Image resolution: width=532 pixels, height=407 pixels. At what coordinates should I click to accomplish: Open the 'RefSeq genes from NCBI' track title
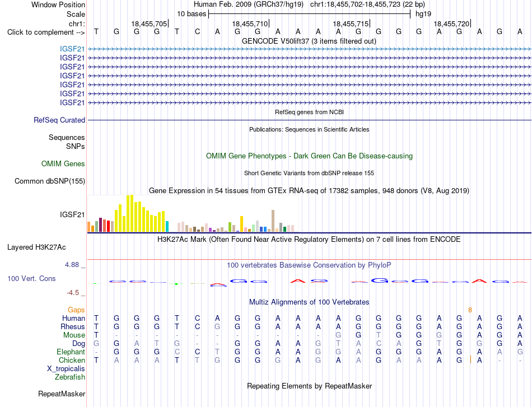click(x=309, y=112)
